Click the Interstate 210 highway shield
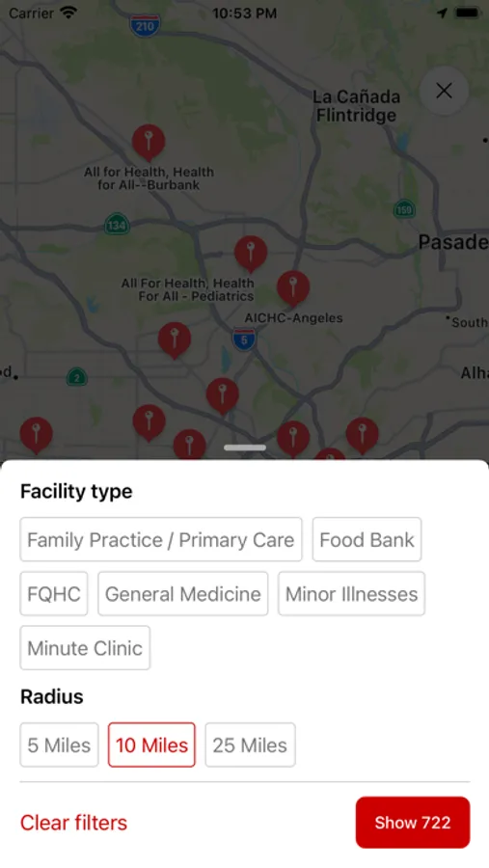The width and height of the screenshot is (489, 868). [145, 26]
